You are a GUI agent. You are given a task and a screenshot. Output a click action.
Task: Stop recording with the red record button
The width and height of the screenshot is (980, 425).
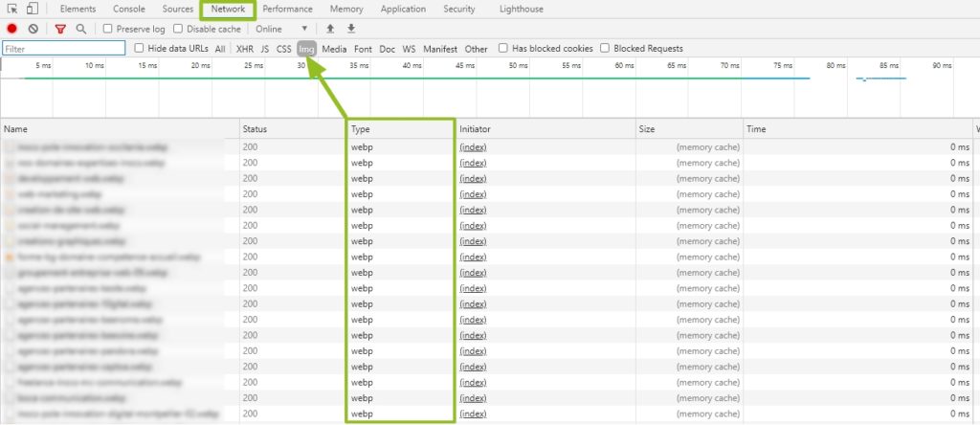click(x=11, y=30)
